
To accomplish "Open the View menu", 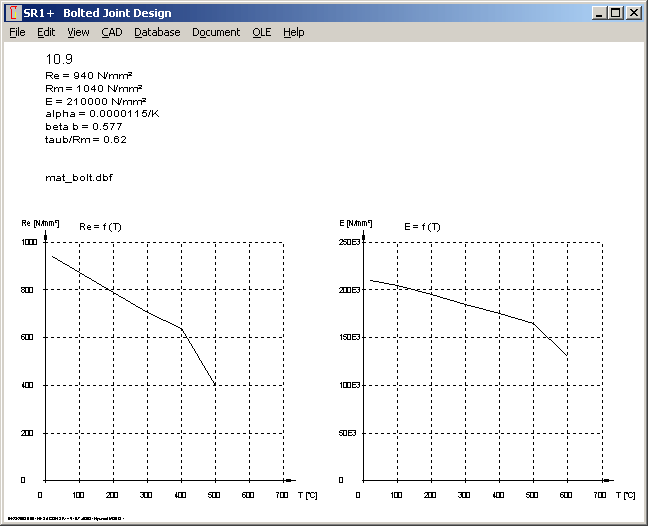I will pos(78,32).
